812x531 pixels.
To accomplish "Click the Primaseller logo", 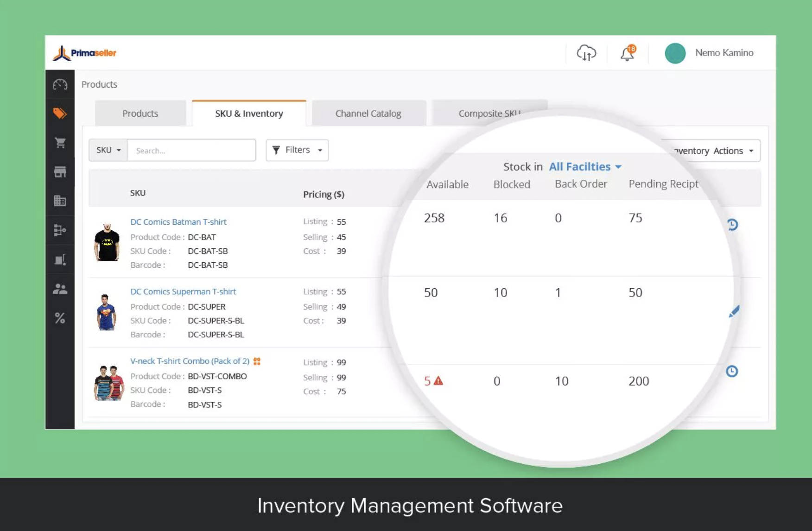I will click(84, 53).
